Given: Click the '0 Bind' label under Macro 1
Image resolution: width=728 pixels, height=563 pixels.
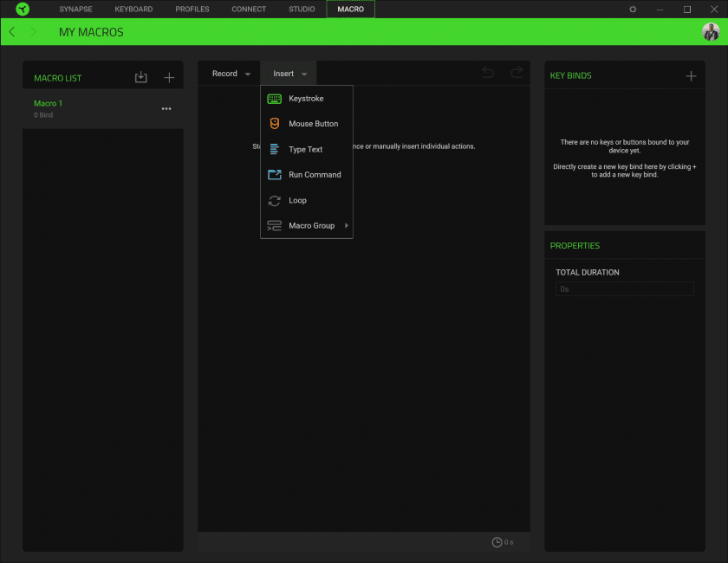Looking at the screenshot, I should [43, 115].
